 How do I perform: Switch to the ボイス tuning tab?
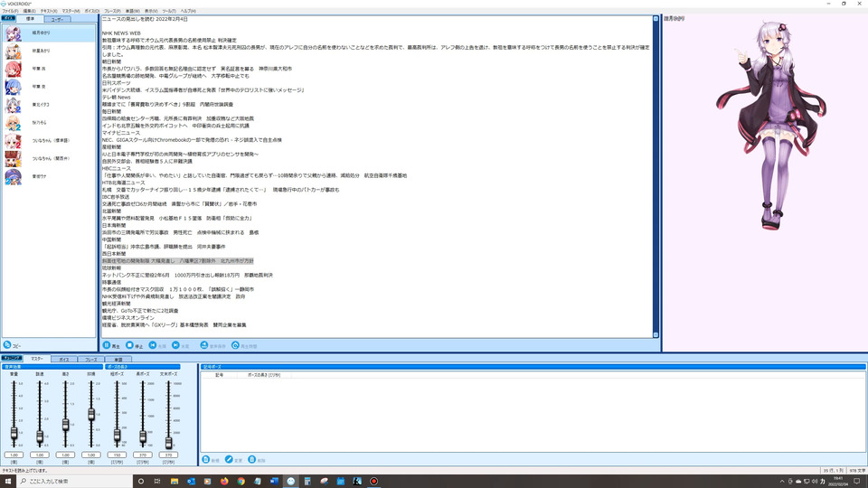[64, 360]
